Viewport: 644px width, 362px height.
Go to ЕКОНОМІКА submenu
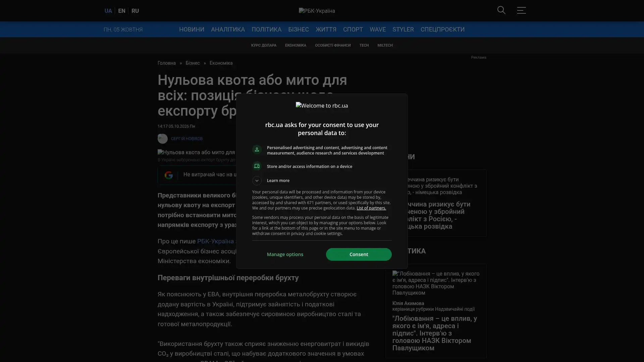click(296, 45)
